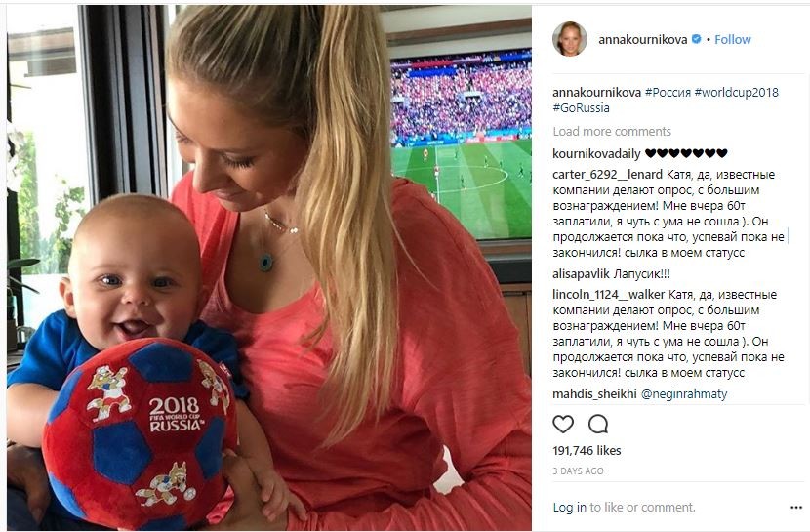
Task: Open annakournikova profile picture avatar
Action: pos(570,39)
